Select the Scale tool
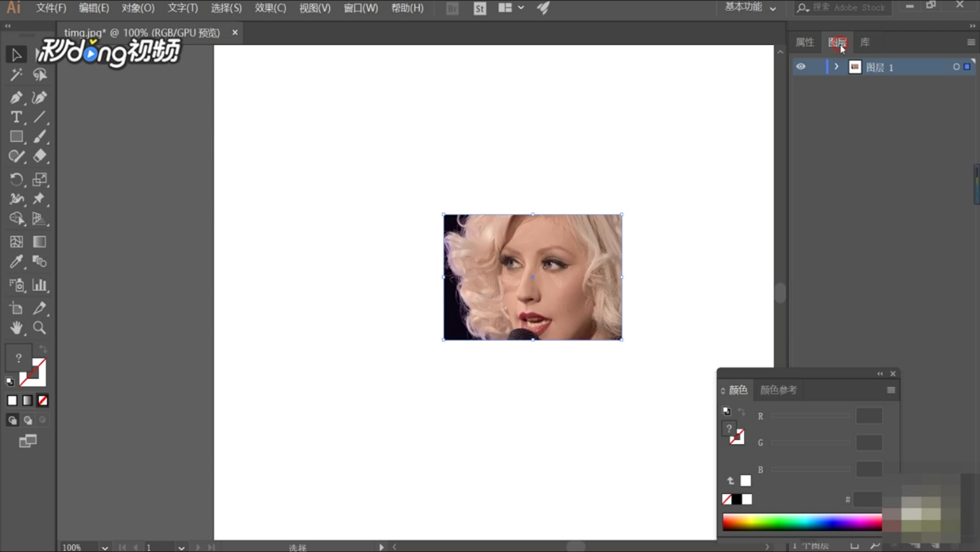980x552 pixels. click(x=39, y=180)
